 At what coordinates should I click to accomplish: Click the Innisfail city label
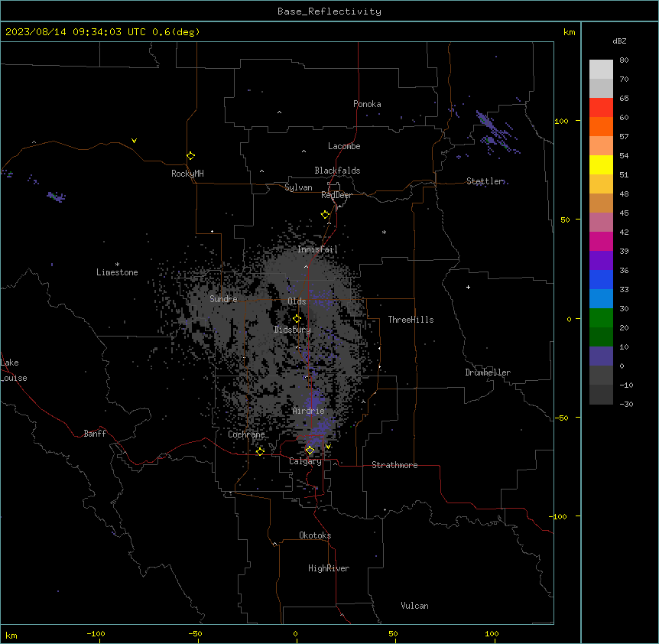point(317,249)
